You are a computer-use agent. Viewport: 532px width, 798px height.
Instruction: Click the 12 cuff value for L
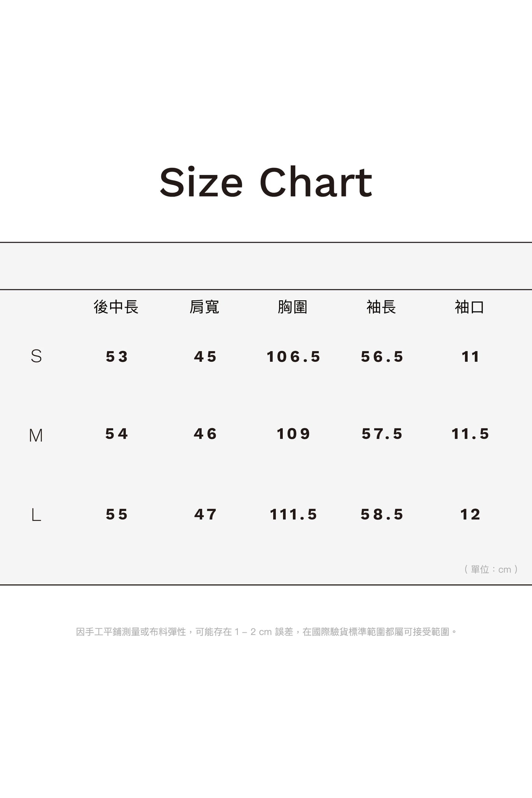pos(470,515)
